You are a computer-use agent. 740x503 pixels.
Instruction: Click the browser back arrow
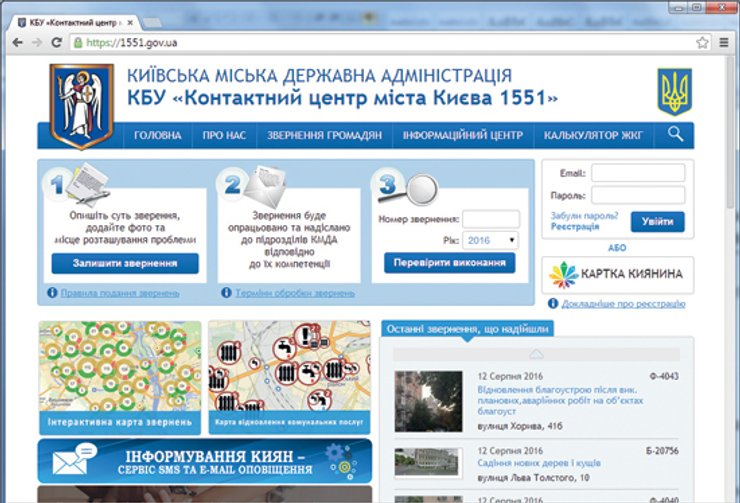point(17,43)
